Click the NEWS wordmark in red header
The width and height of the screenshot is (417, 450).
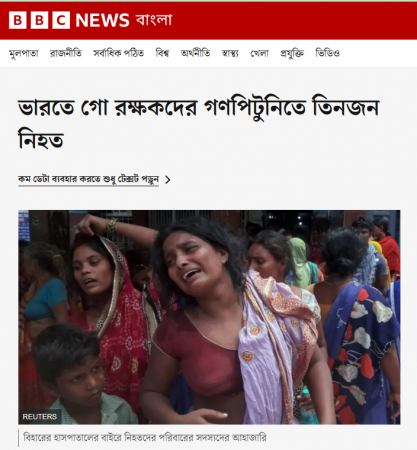coord(102,20)
